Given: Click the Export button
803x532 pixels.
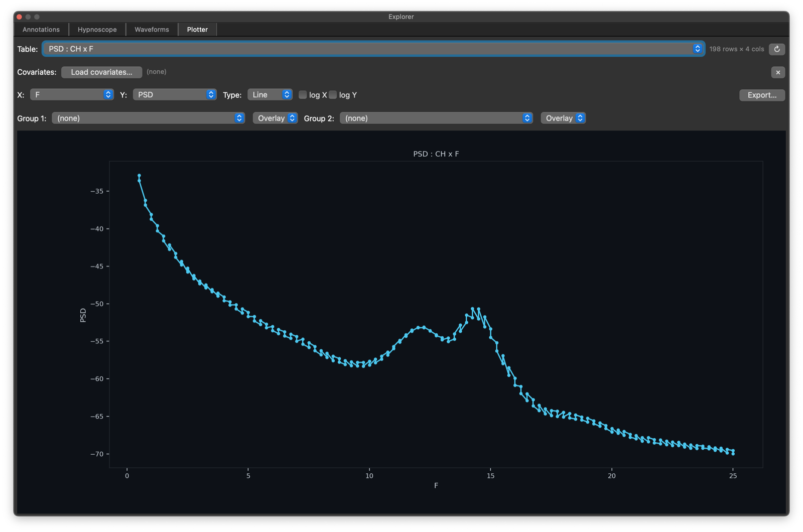Looking at the screenshot, I should tap(762, 95).
